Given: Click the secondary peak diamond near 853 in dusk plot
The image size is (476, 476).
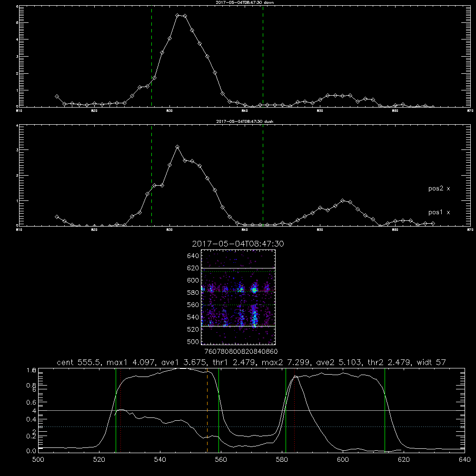Looking at the screenshot, I should tap(343, 201).
